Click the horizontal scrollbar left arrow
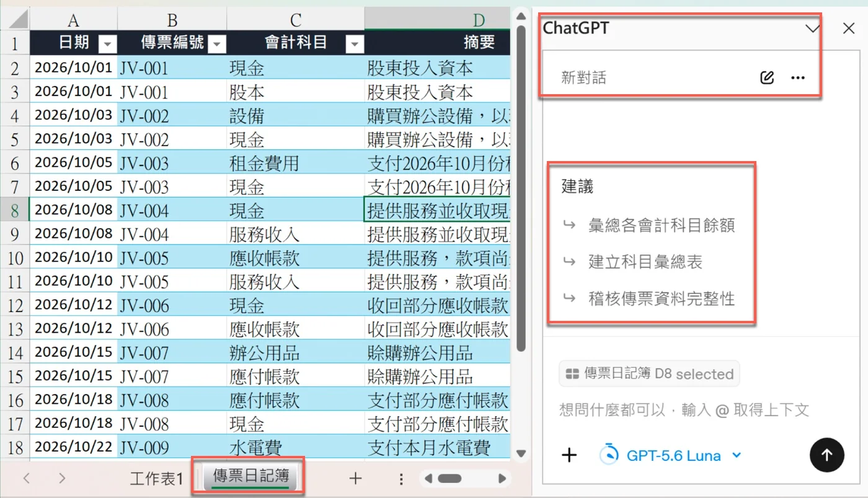 pyautogui.click(x=427, y=479)
